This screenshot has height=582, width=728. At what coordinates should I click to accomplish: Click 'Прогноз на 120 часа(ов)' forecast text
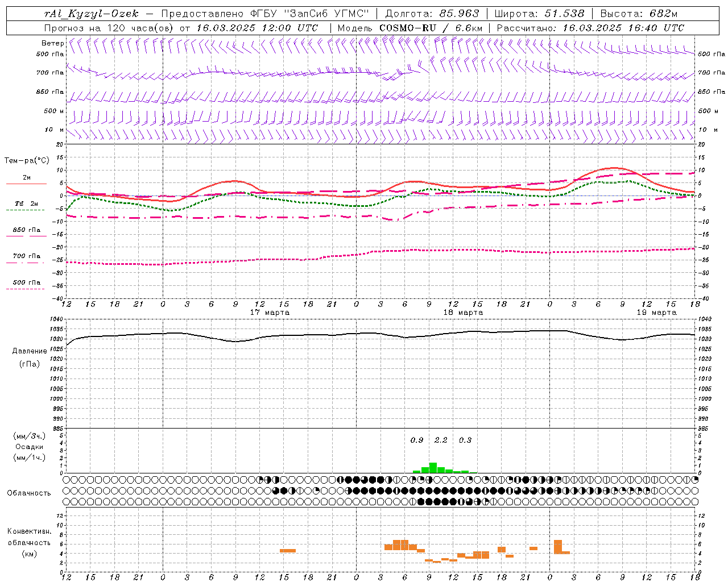click(109, 28)
